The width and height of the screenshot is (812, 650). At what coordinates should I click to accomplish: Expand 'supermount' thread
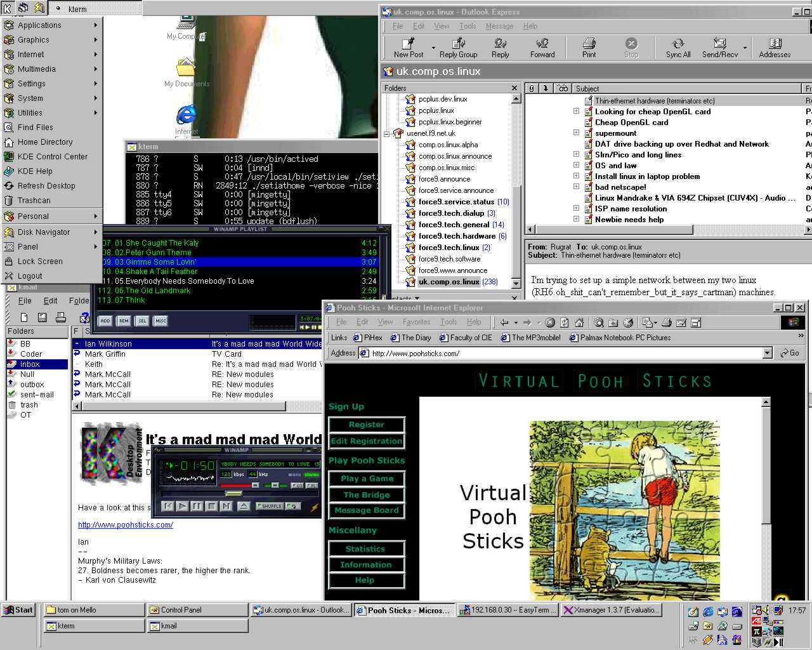(576, 133)
